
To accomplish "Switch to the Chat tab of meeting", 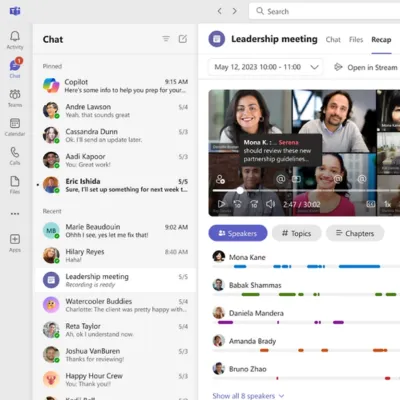I will pyautogui.click(x=333, y=40).
